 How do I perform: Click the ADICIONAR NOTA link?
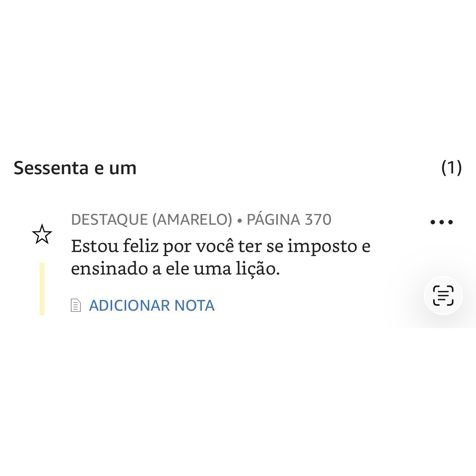tap(152, 306)
